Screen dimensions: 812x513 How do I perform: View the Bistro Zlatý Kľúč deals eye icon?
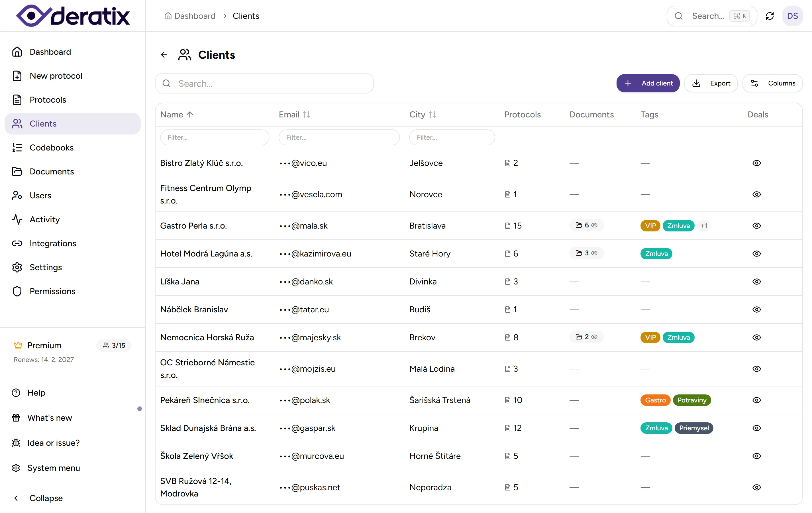[756, 163]
